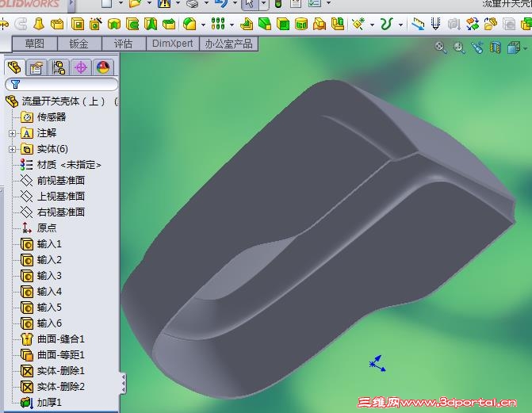Select the Extruded Cut tool
Image resolution: width=532 pixels, height=413 pixels.
pos(78,24)
